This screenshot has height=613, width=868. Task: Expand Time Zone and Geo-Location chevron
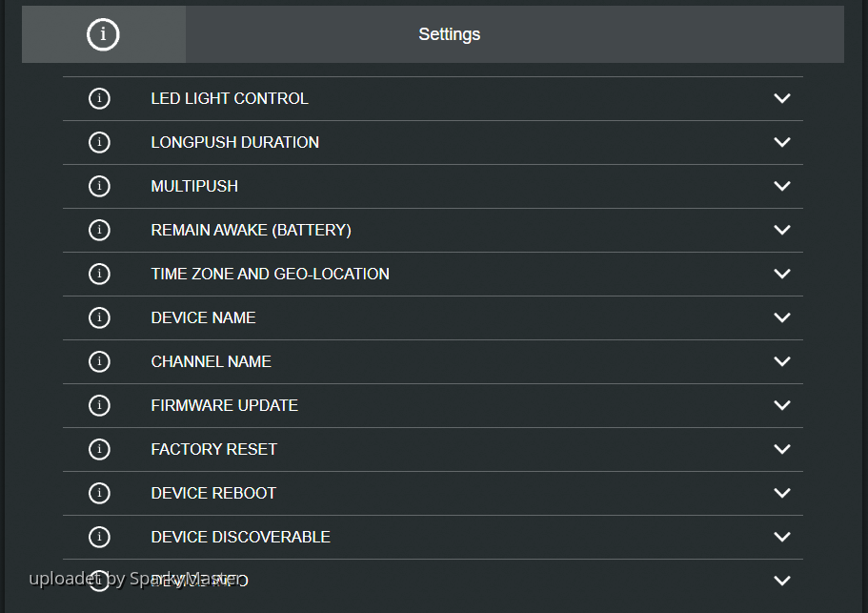coord(782,274)
